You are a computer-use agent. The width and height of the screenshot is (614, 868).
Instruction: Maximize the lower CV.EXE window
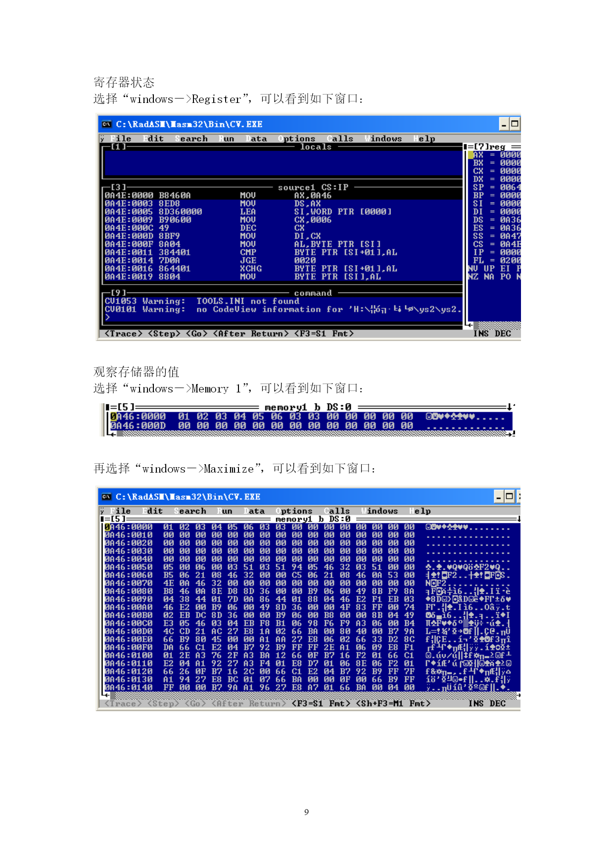point(510,496)
